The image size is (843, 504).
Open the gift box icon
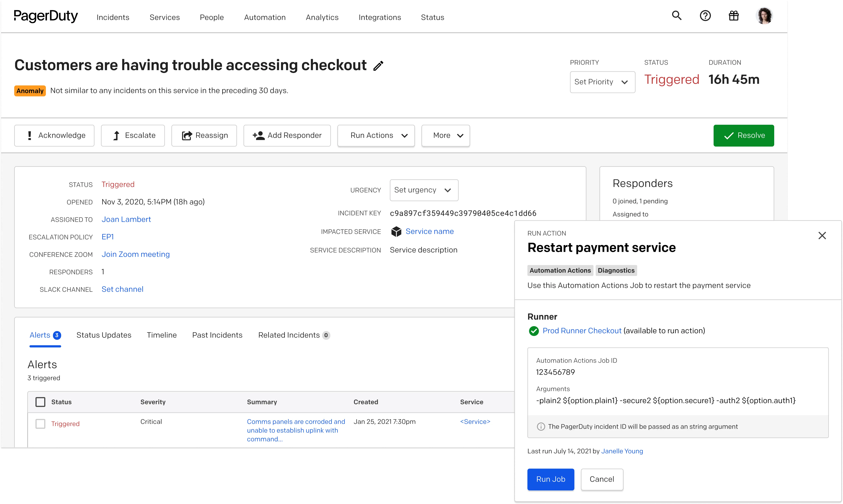pyautogui.click(x=734, y=16)
